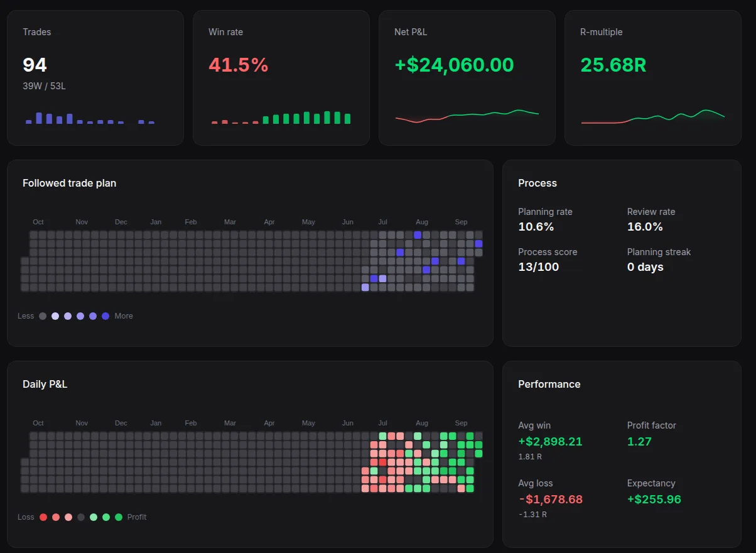Click the darkest purple dot beside More
Viewport: 756px width, 553px height.
[x=105, y=316]
